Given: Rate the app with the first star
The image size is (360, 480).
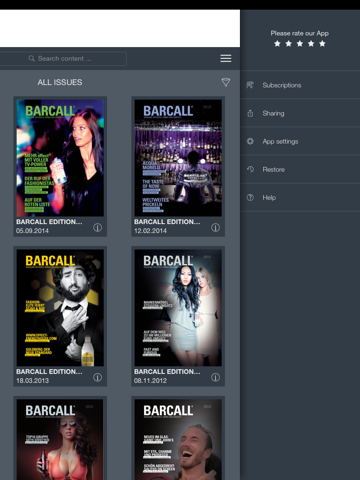Looking at the screenshot, I should [x=277, y=44].
